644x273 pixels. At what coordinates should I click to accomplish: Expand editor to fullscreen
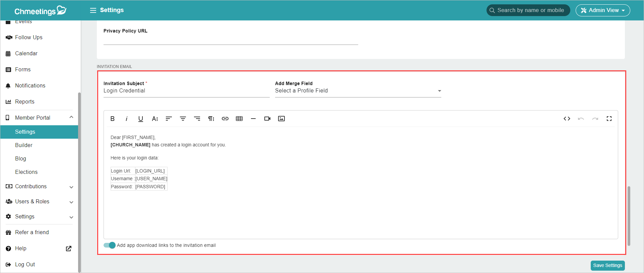609,119
